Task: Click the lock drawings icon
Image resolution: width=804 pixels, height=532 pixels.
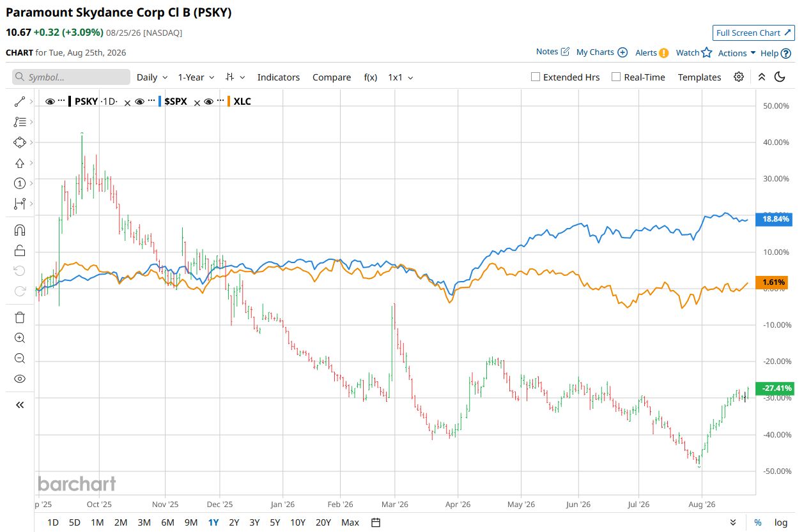Action: tap(19, 250)
